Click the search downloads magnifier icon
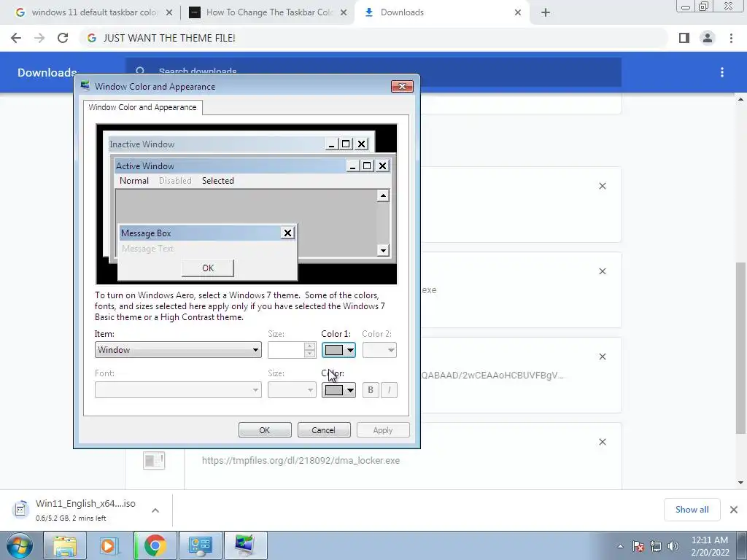The height and width of the screenshot is (560, 747). [140, 71]
